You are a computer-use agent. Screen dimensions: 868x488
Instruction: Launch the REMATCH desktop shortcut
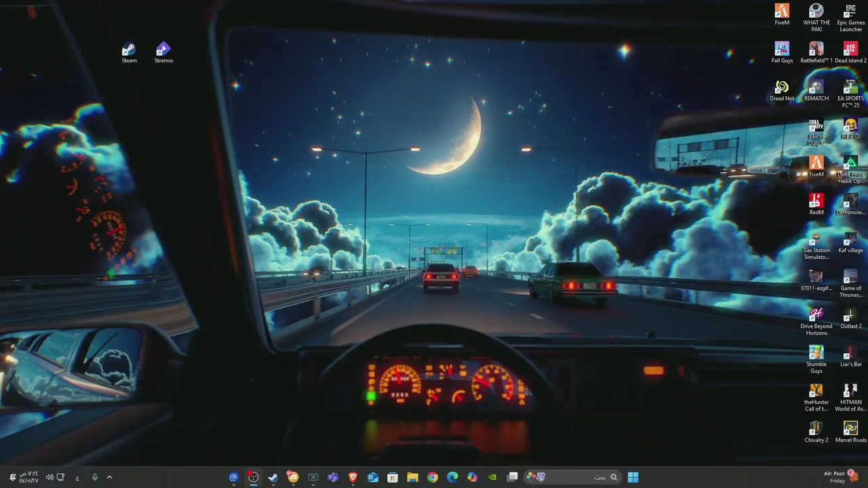816,91
